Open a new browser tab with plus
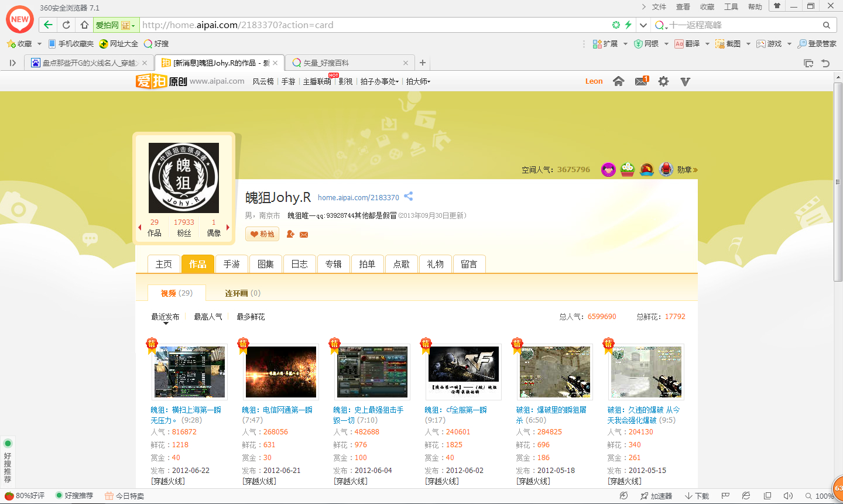This screenshot has height=504, width=843. pos(423,63)
